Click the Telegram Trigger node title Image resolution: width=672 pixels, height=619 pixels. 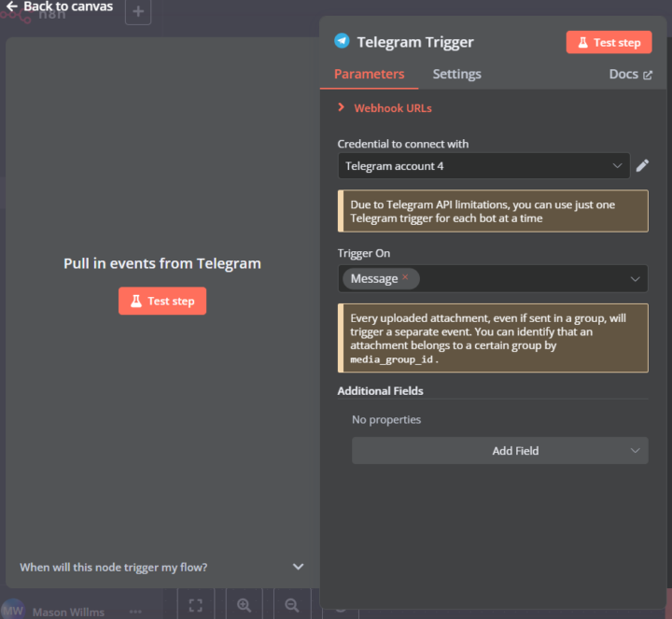[415, 42]
